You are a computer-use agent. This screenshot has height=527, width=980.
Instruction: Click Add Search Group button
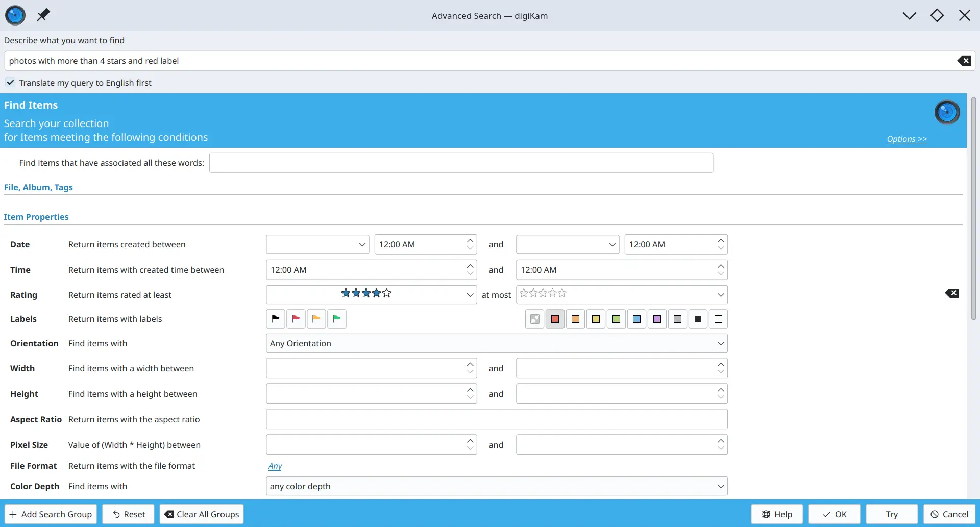[x=51, y=514]
